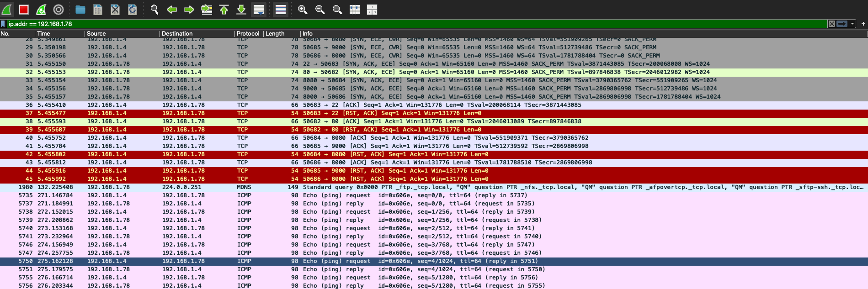The width and height of the screenshot is (868, 289).
Task: Apply the display filter arrow
Action: click(x=842, y=24)
